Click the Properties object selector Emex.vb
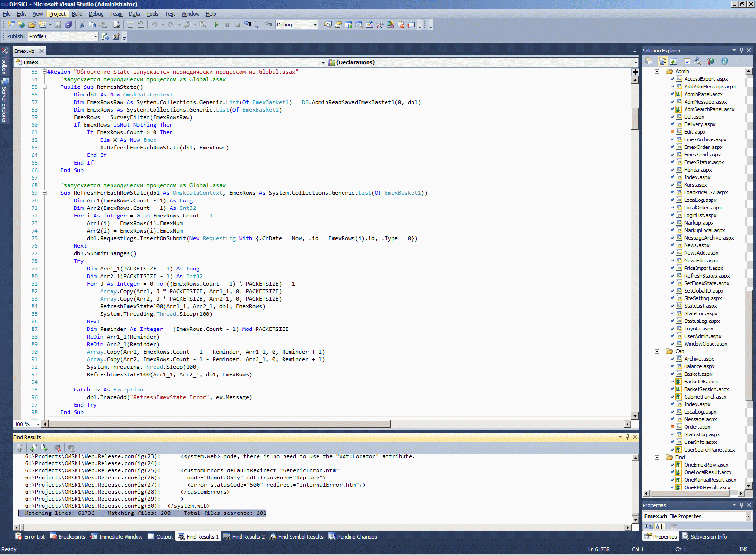This screenshot has width=756, height=556. pos(697,516)
